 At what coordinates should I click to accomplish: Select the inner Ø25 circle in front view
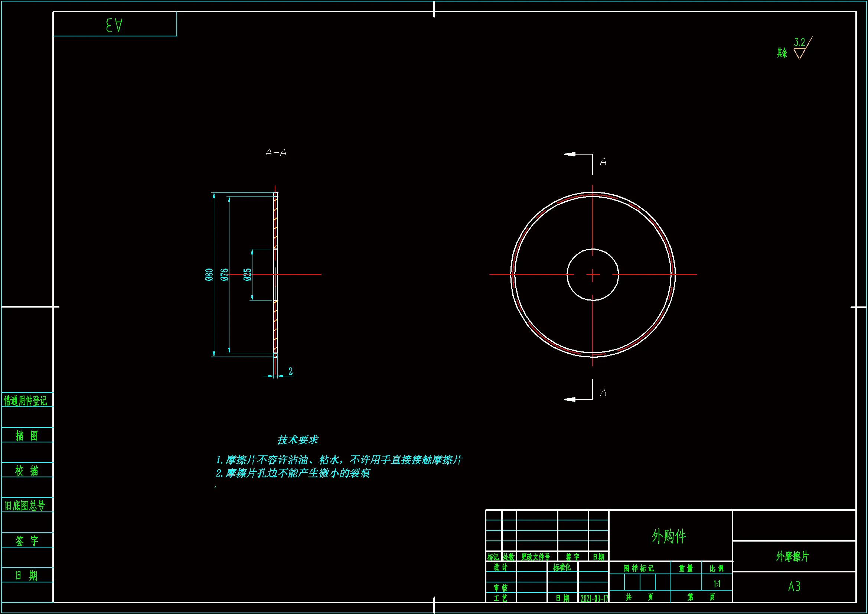611,257
